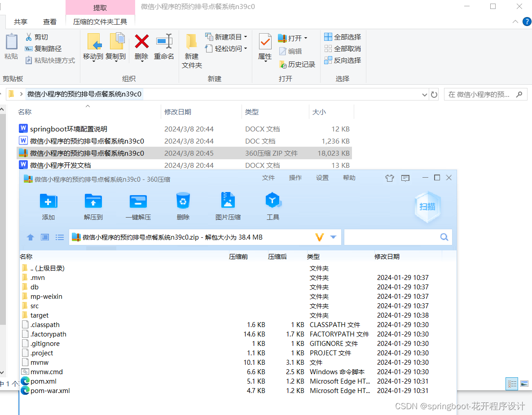Expand the New item dropdown

pyautogui.click(x=246, y=37)
